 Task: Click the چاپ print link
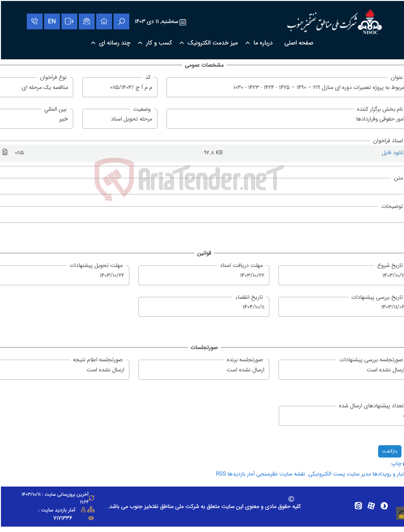point(397,464)
